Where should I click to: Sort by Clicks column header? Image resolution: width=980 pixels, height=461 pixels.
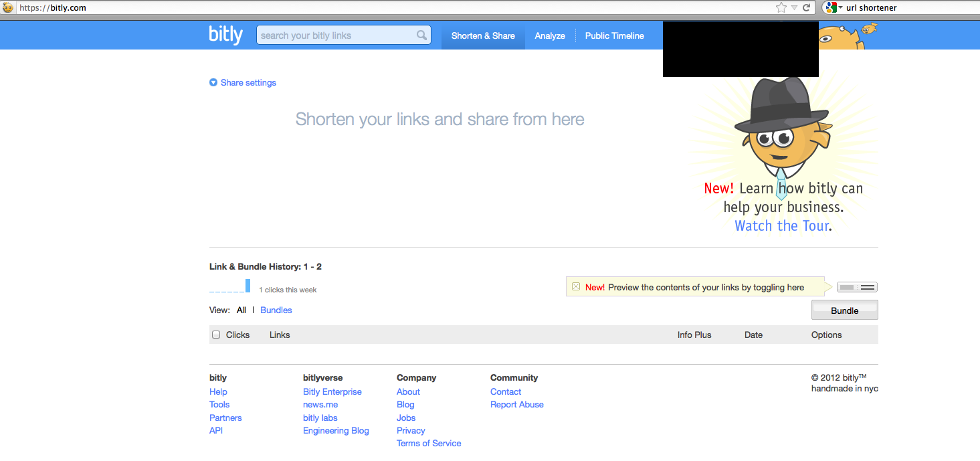237,335
